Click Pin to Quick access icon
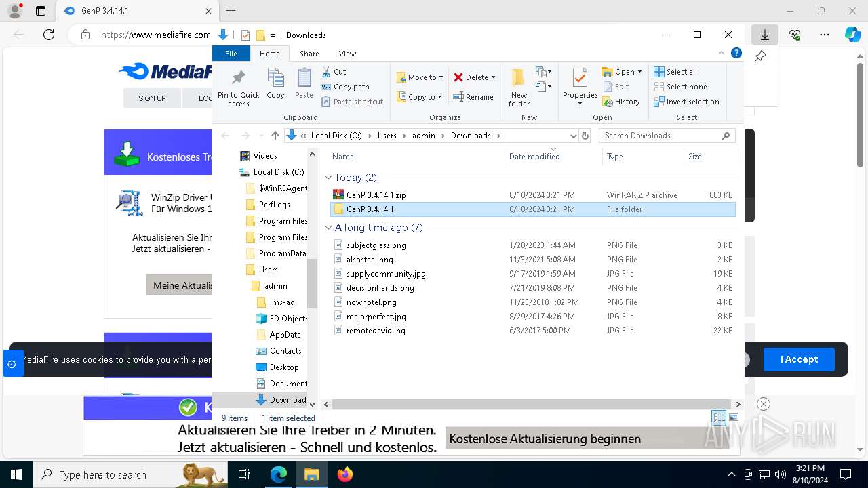Viewport: 868px width, 488px height. pos(238,77)
